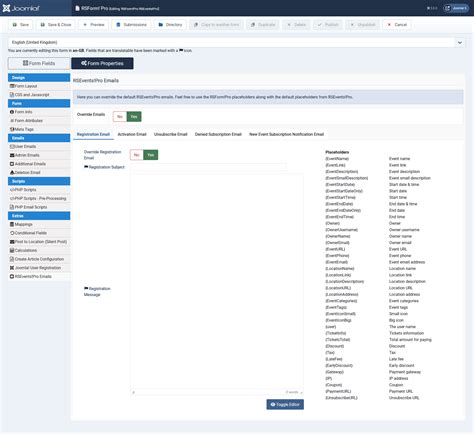Click the {OwnerEmail} placeholder text

point(337,243)
